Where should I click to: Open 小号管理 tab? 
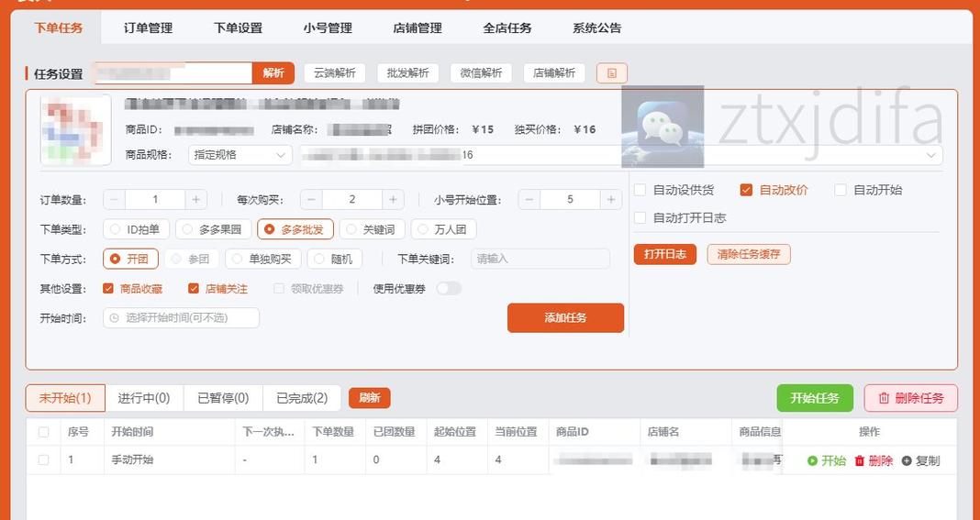[x=328, y=28]
